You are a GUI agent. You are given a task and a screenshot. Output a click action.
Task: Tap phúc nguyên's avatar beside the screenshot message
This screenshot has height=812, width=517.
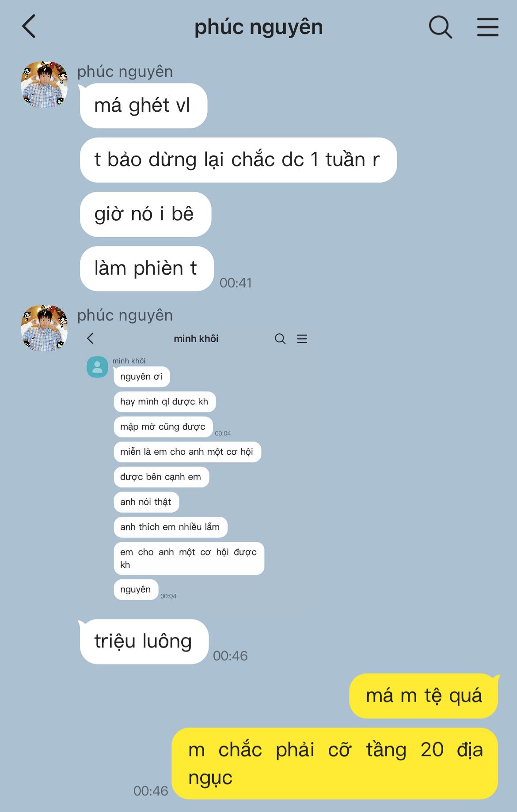[45, 328]
